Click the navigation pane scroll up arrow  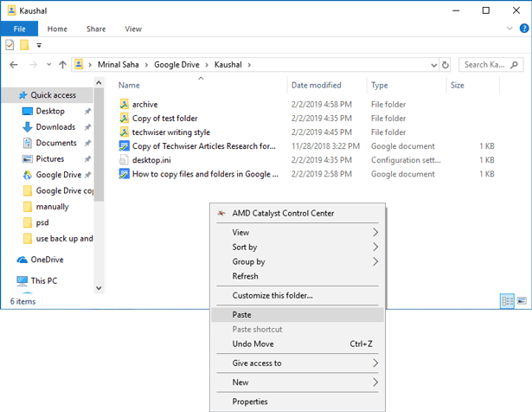click(x=99, y=82)
